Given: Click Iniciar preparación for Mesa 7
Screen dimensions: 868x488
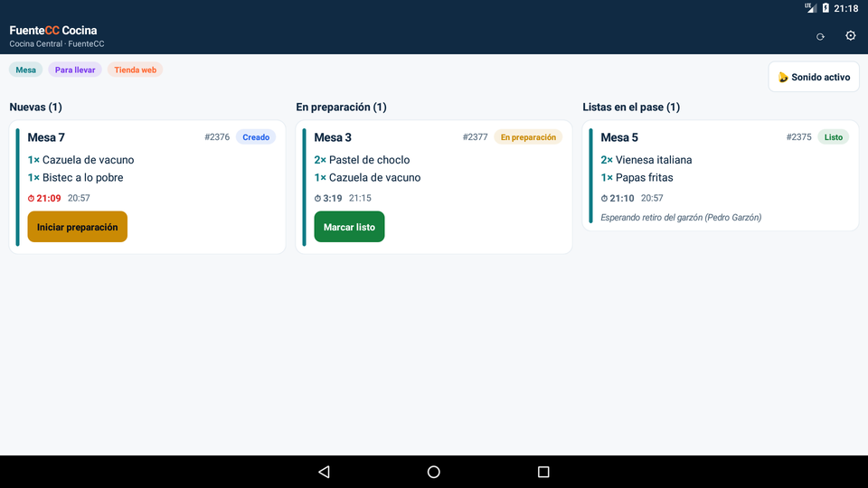Looking at the screenshot, I should tap(78, 227).
